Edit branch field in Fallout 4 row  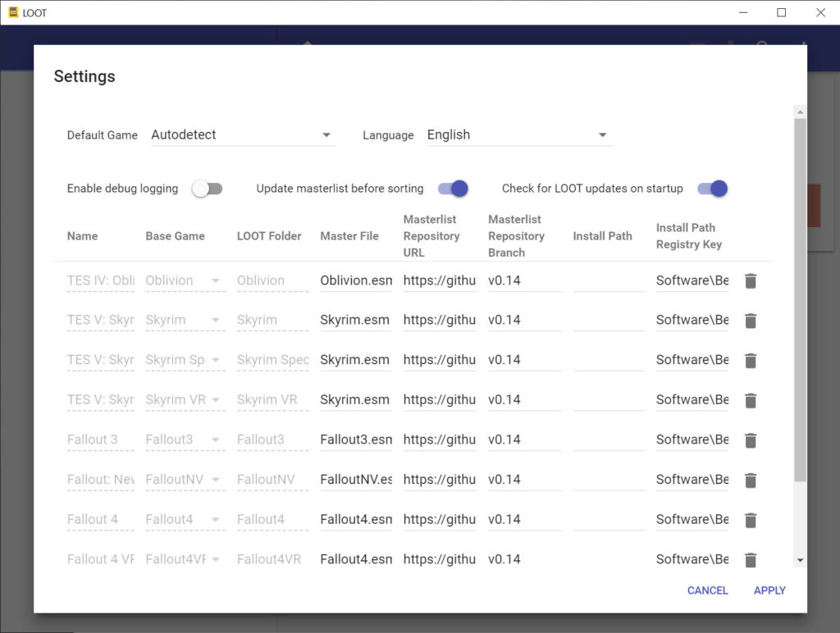524,520
